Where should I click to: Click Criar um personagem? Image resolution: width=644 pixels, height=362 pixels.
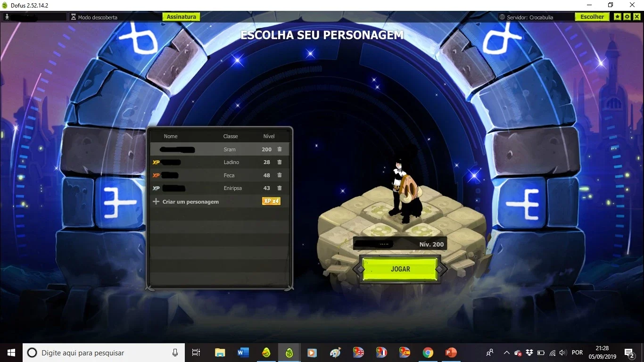[x=190, y=202]
